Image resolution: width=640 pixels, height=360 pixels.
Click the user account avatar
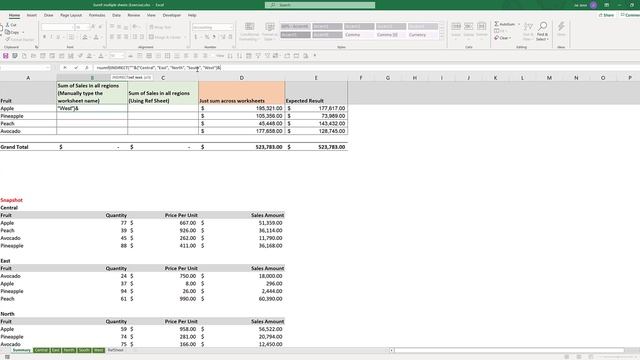pyautogui.click(x=593, y=5)
